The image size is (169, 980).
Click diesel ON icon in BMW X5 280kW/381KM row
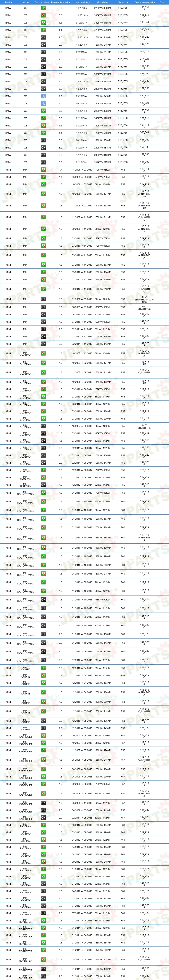(43, 74)
